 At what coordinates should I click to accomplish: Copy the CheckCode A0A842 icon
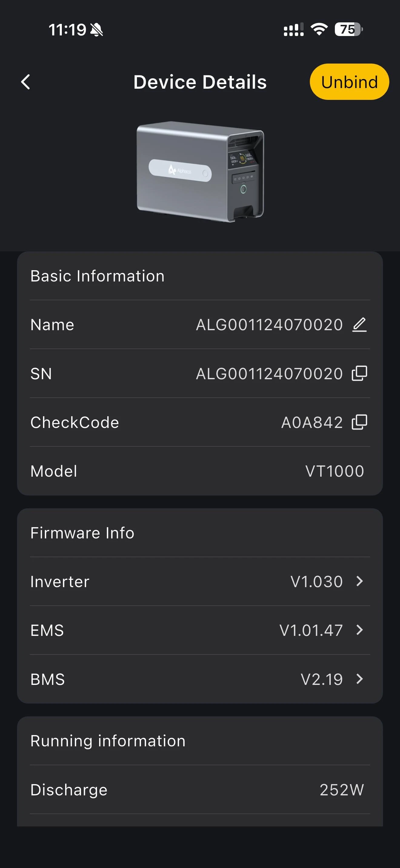pyautogui.click(x=359, y=422)
